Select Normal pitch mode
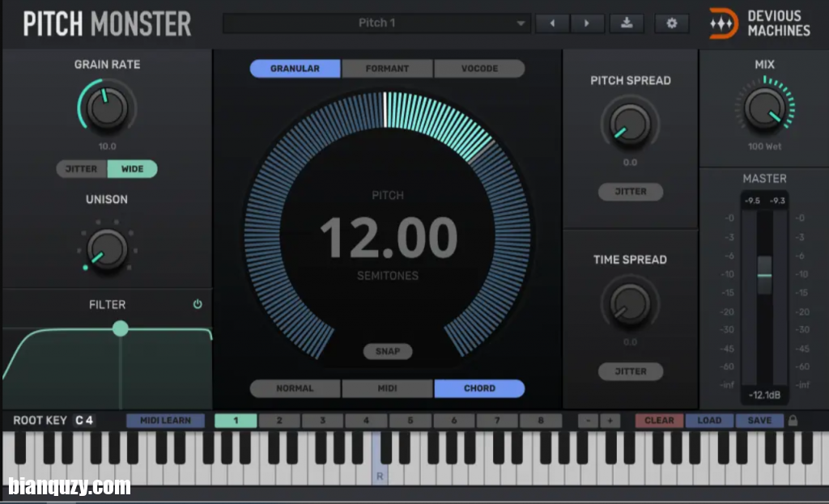Screen dimensions: 829x504 tap(295, 388)
